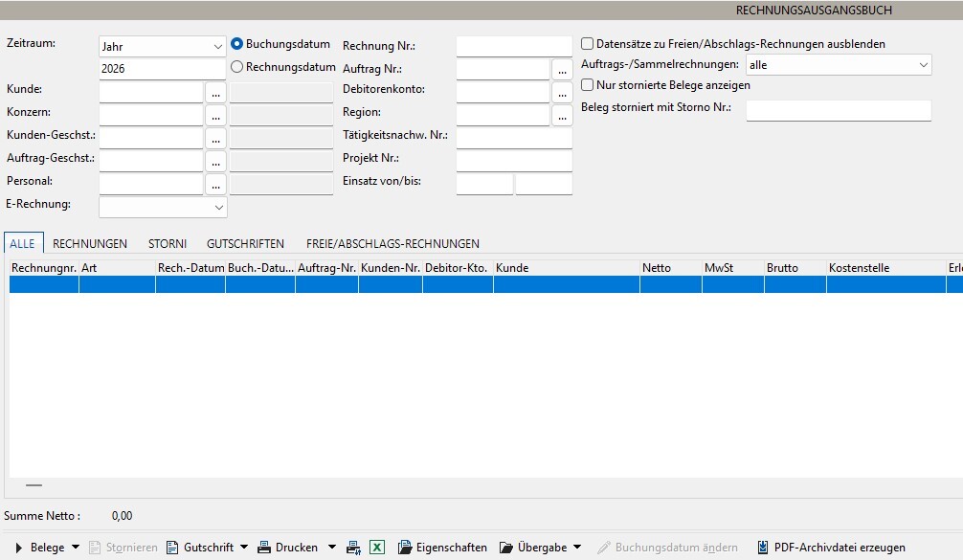Switch to the GUTSCHRIFTEN tab
Viewport: 963px width, 560px height.
[x=245, y=244]
